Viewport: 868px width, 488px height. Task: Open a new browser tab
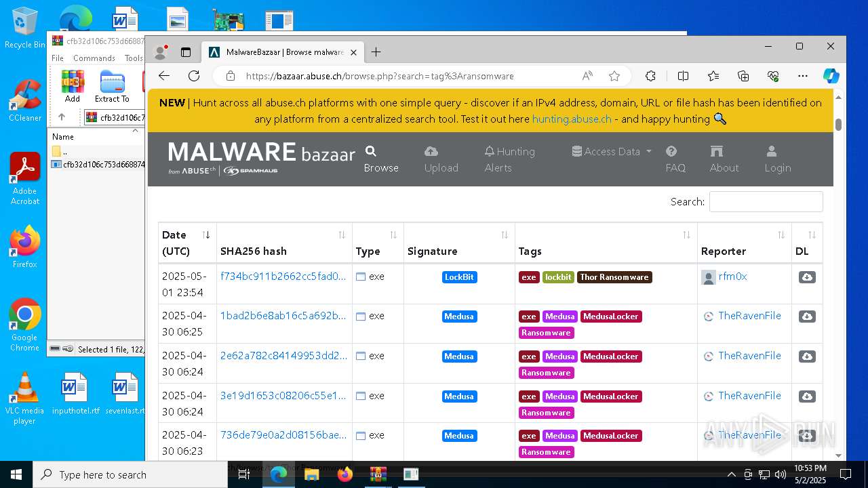[376, 52]
